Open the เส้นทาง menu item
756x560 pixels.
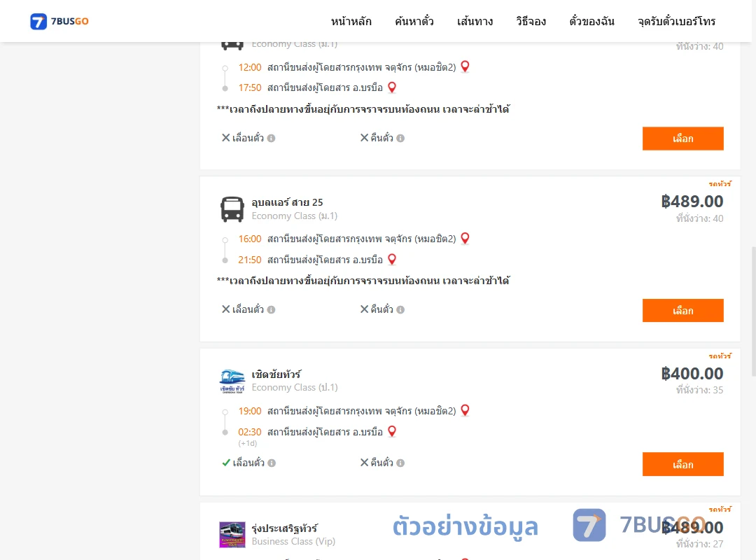pos(475,21)
